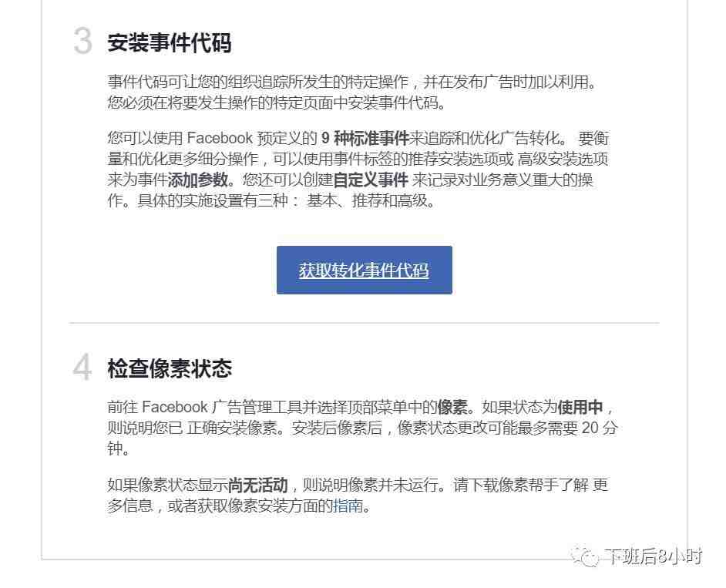Open the 指南 link in last paragraph

(348, 506)
